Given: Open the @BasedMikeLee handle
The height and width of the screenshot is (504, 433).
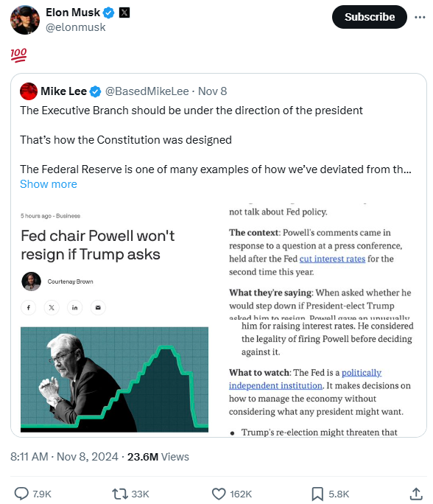Looking at the screenshot, I should tap(147, 91).
